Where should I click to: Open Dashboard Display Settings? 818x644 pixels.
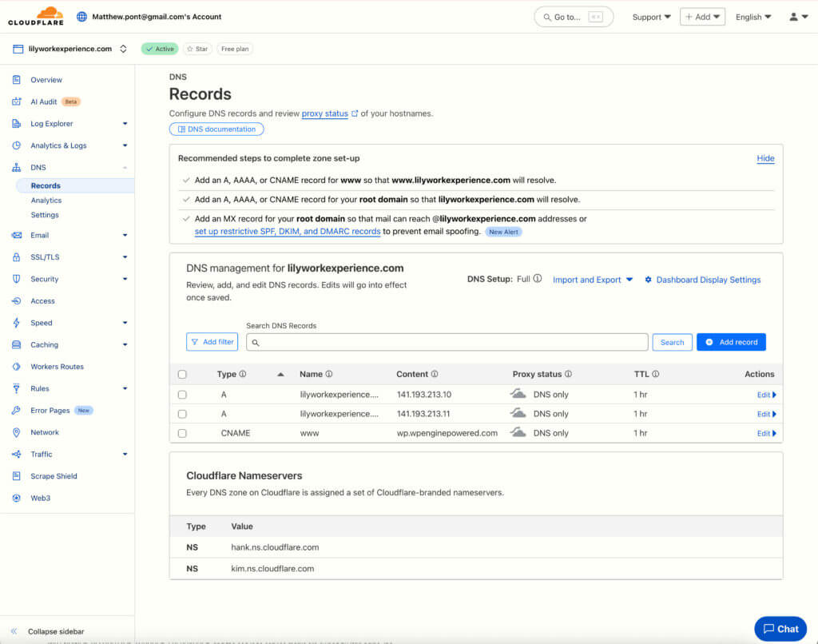(702, 280)
